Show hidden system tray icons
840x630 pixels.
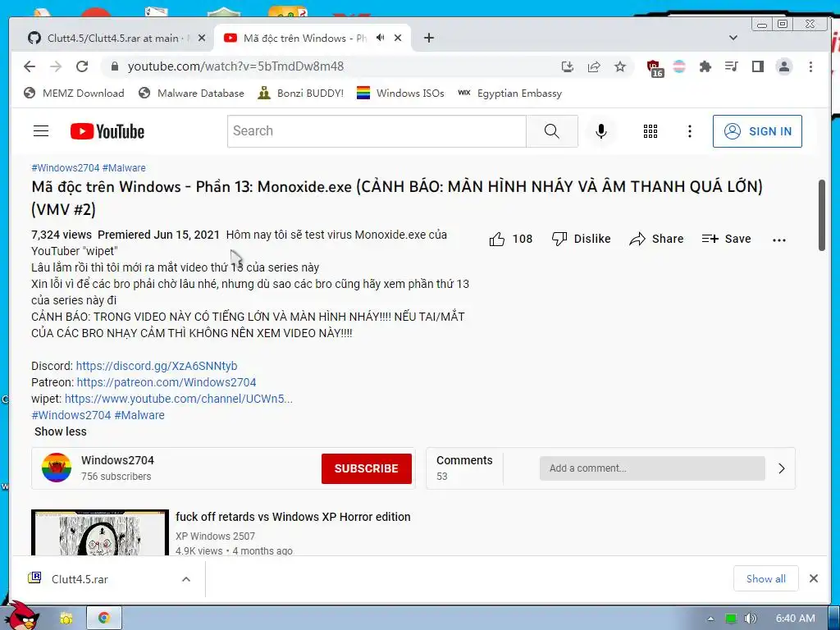point(711,619)
